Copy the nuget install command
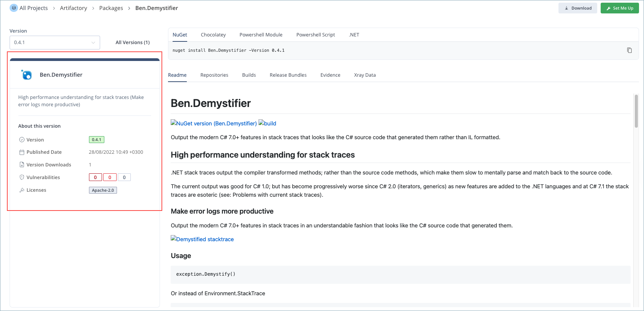This screenshot has width=644, height=311. coord(629,50)
